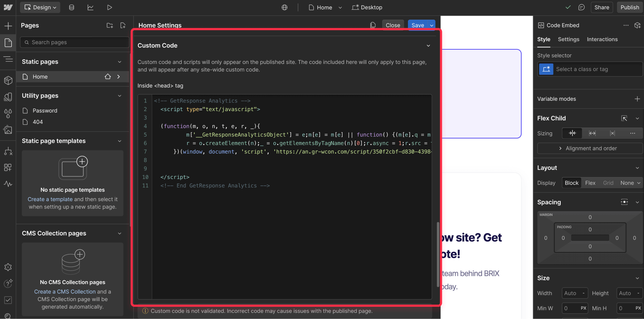Open the Design mode dropdown
Screen dimensions: 644x319
tap(40, 7)
